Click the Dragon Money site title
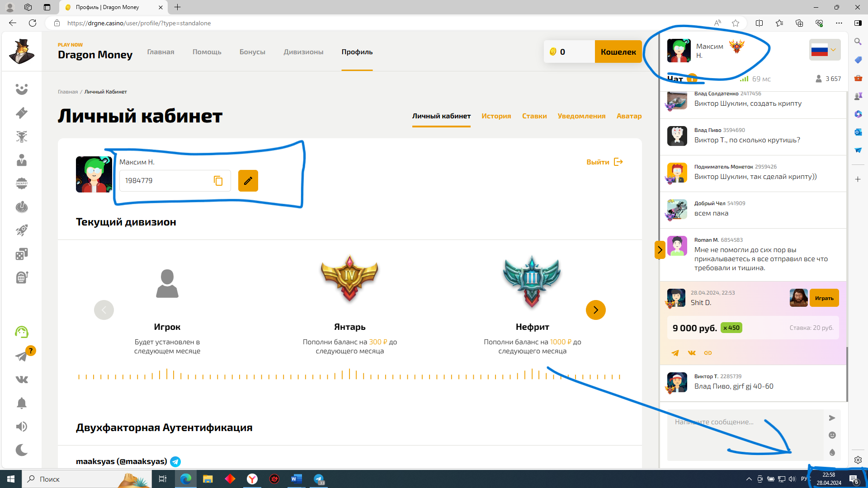 coord(95,55)
